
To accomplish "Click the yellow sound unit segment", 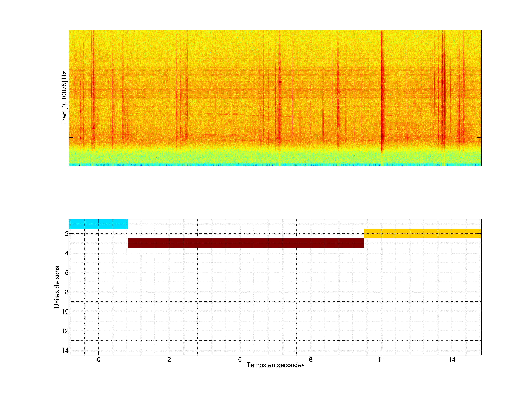I will pos(422,233).
